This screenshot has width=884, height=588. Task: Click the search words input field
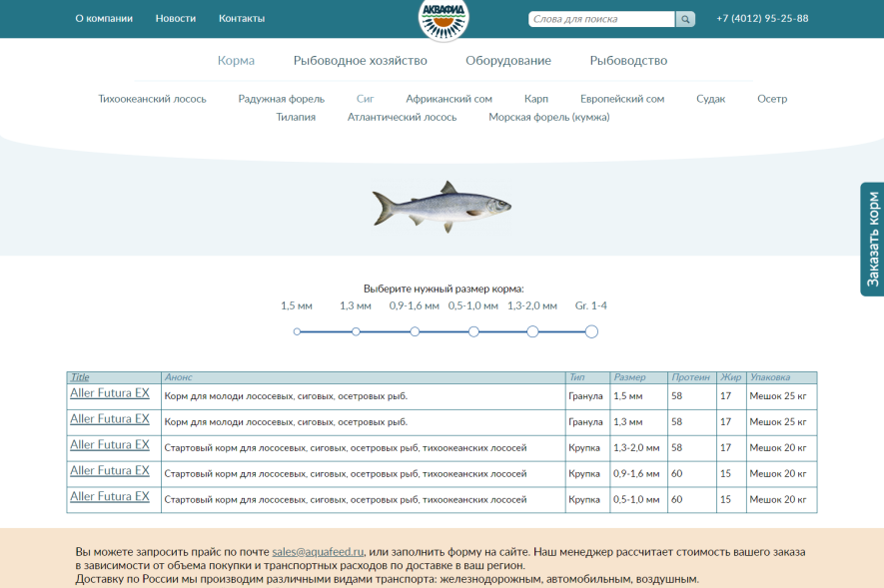point(601,19)
